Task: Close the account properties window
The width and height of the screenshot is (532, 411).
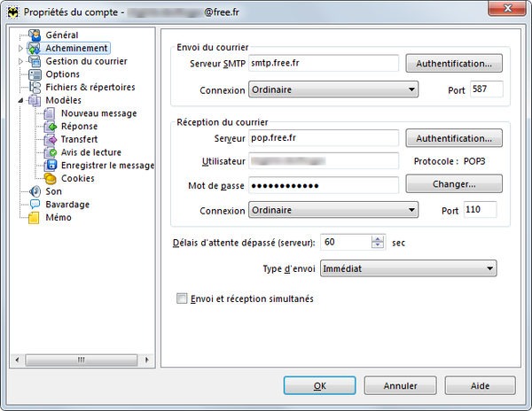Action: click(507, 8)
